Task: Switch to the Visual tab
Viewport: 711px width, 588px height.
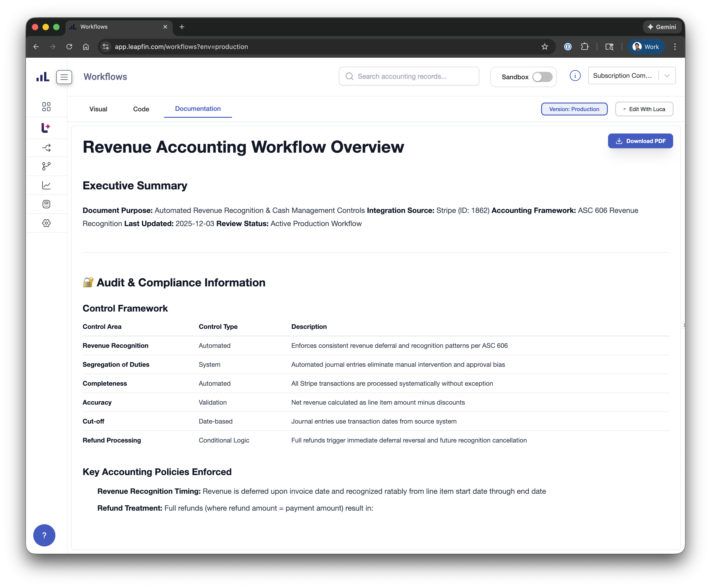Action: 98,109
